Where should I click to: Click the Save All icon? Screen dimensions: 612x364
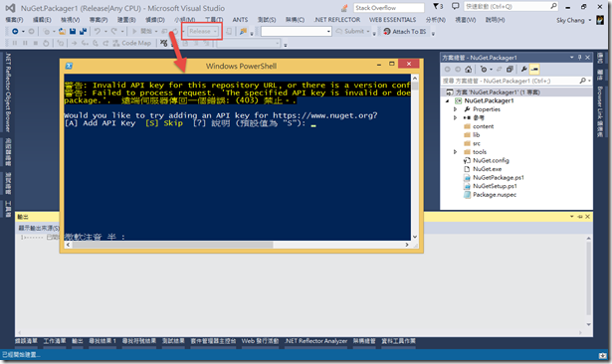(83, 31)
